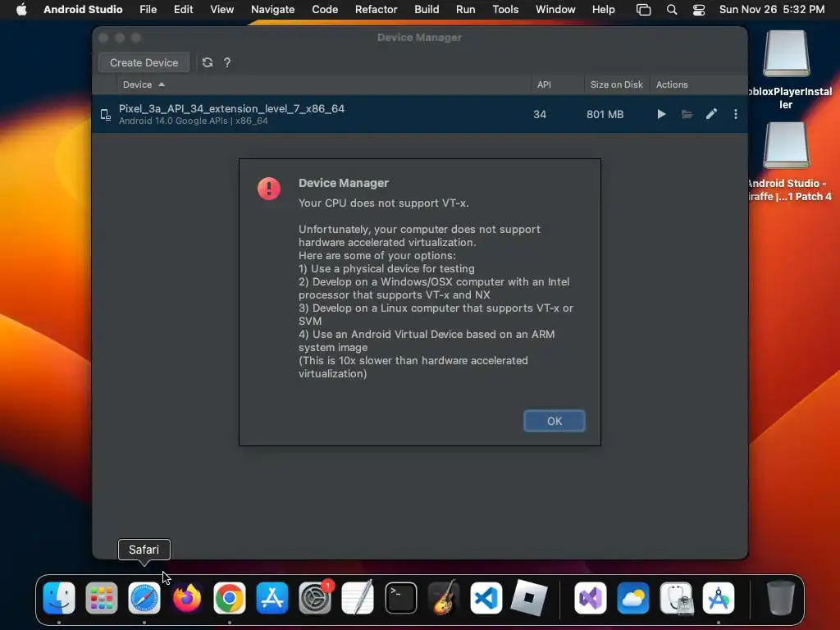Open the Navigate menu

pyautogui.click(x=272, y=9)
